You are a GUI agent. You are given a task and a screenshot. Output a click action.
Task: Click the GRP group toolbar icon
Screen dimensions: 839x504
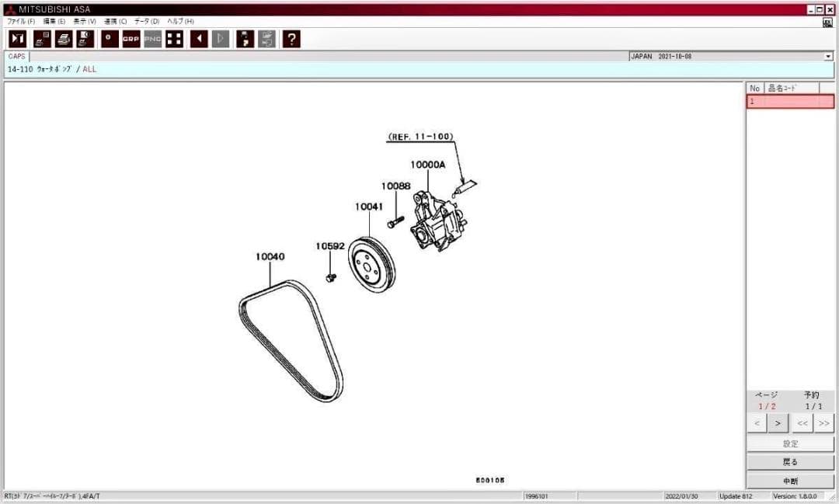click(x=131, y=39)
